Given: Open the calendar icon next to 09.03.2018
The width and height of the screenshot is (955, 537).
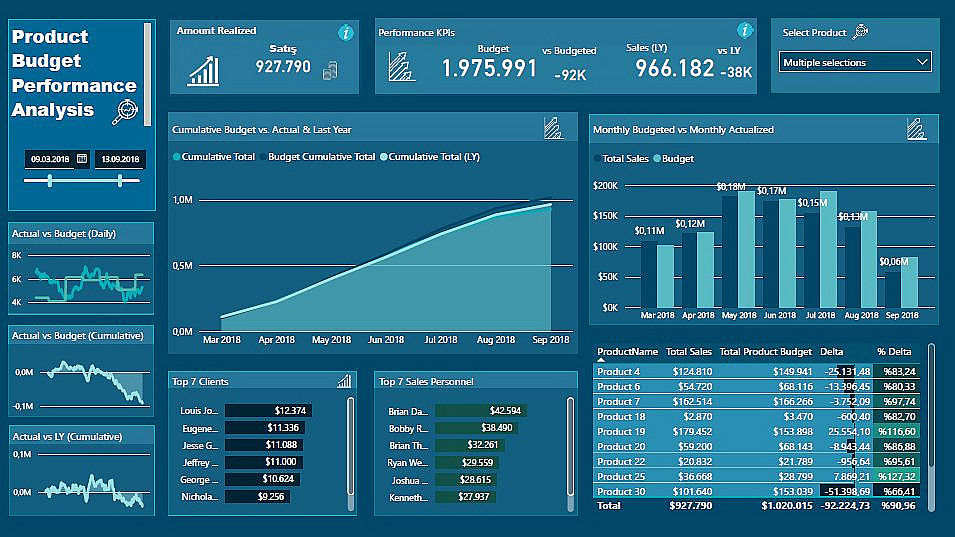Looking at the screenshot, I should 82,159.
